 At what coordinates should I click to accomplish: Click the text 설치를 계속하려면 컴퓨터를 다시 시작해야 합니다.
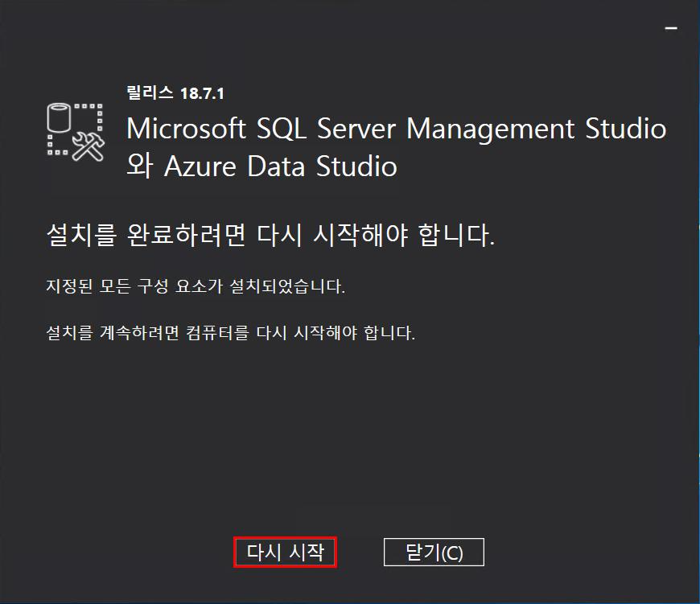231,332
